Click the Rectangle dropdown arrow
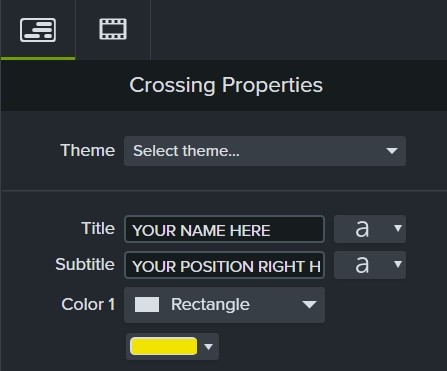447x371 pixels. point(309,305)
